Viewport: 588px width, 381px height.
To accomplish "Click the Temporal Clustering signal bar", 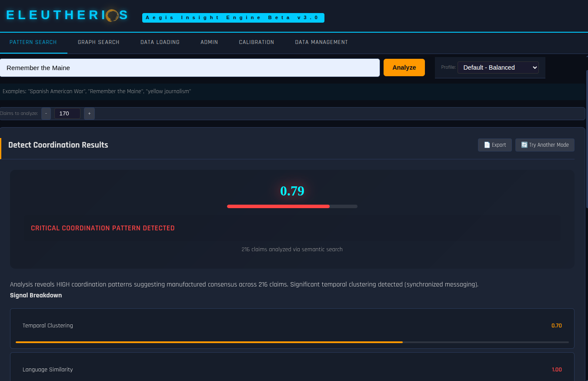I will (209, 342).
